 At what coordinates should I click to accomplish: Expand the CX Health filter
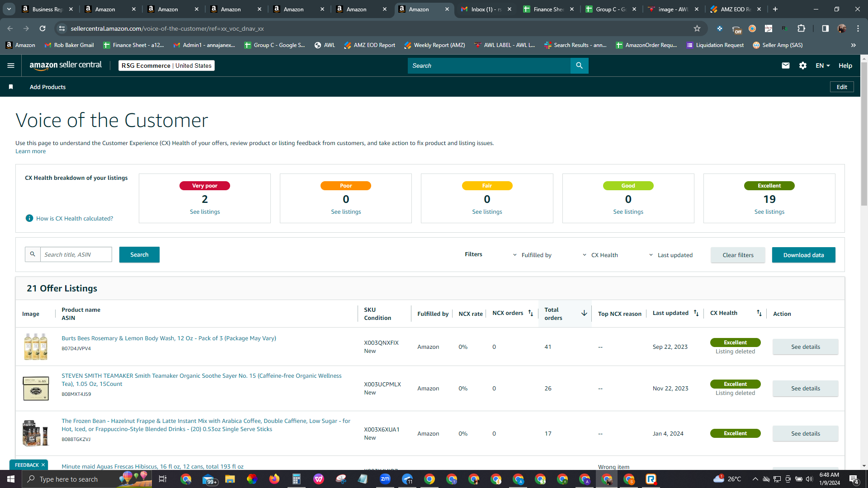(600, 255)
